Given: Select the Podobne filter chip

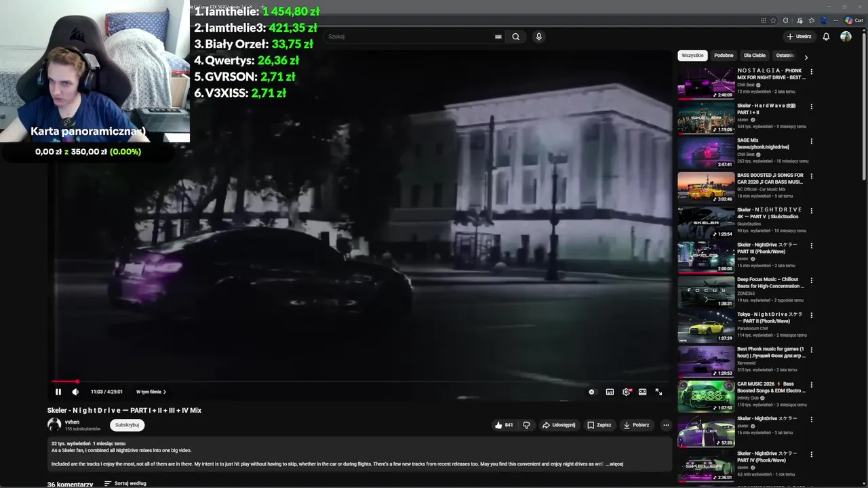Looking at the screenshot, I should 724,56.
